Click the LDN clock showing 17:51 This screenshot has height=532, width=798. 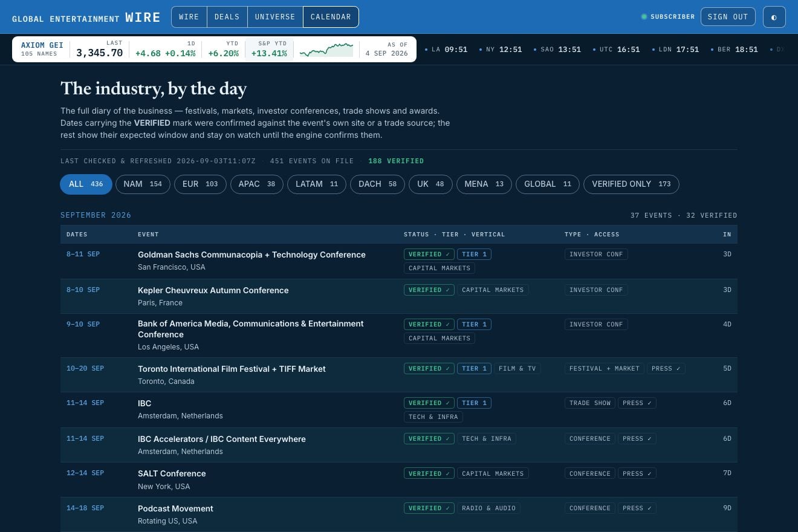(675, 50)
